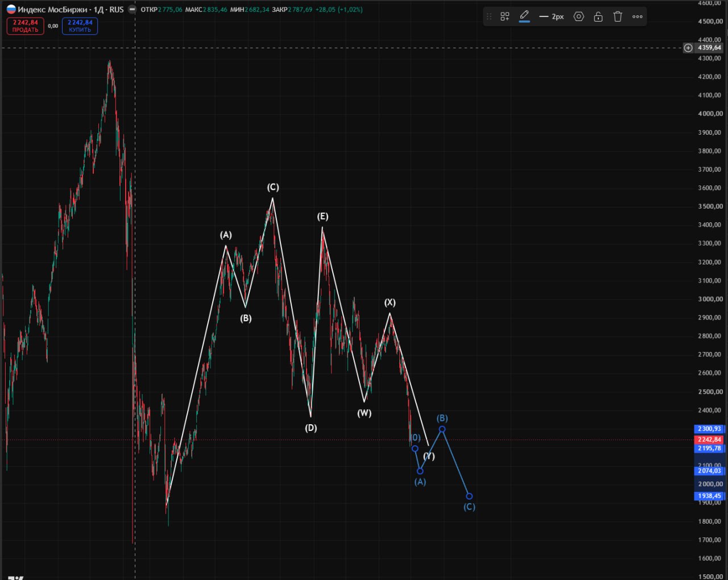Screen dimensions: 728x580
Task: Delete the selected drawing with the trash icon
Action: coord(618,16)
